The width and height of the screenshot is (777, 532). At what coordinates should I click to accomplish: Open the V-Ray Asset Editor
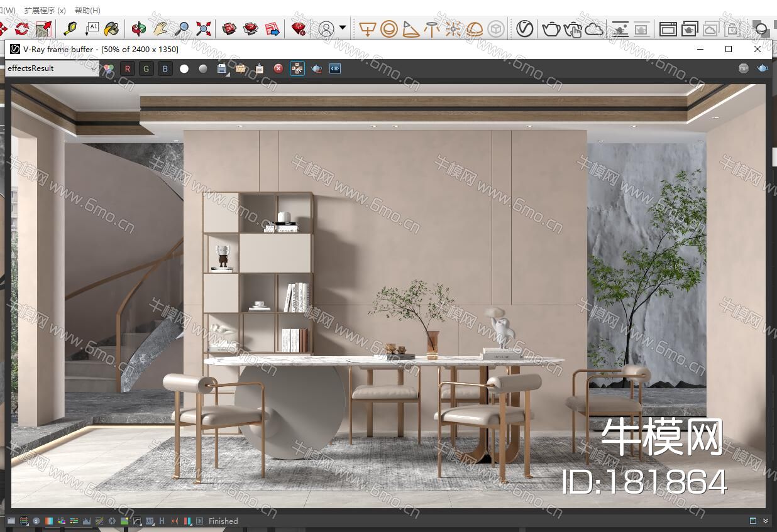point(525,28)
